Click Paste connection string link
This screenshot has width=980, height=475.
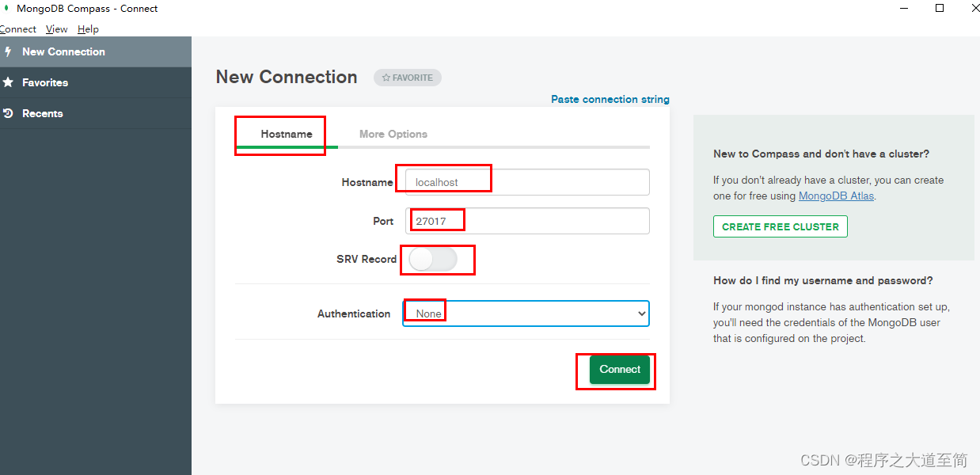pyautogui.click(x=610, y=99)
